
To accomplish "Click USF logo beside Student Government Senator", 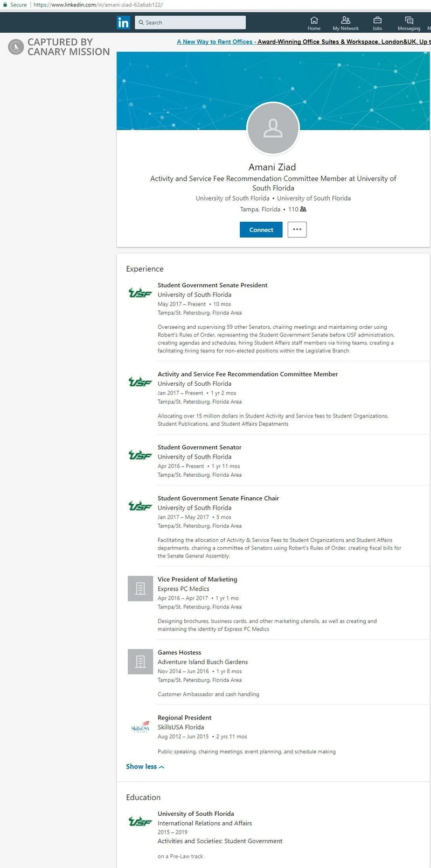I will [140, 455].
